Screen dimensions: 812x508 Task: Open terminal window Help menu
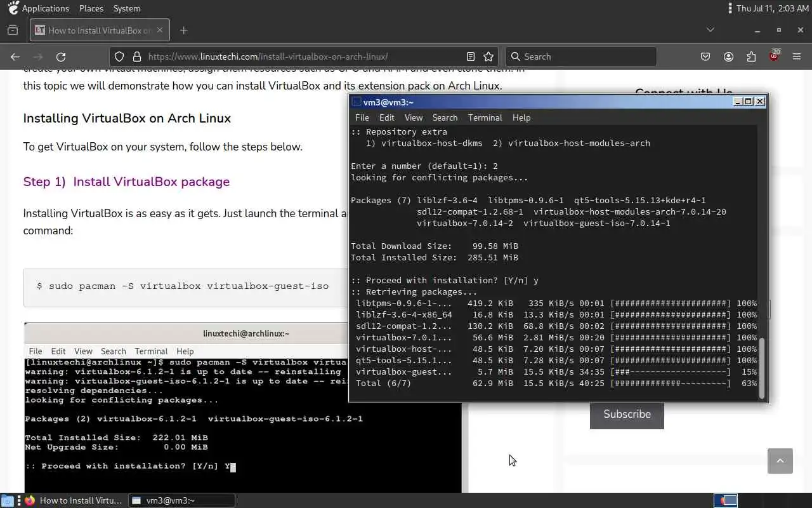[521, 117]
